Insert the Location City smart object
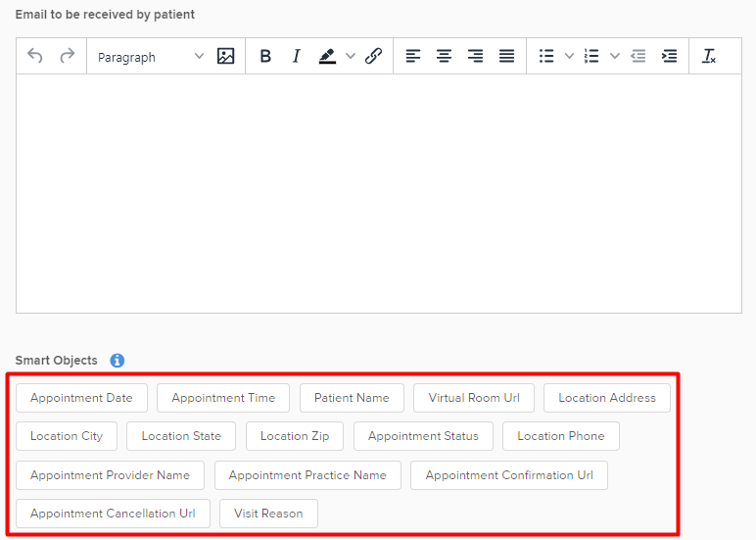Screen dimensions: 756x540 click(x=67, y=436)
